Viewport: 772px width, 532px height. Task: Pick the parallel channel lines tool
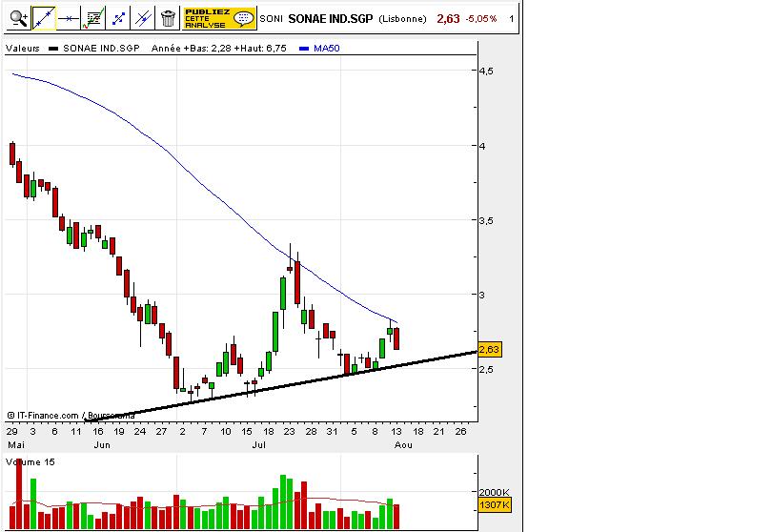(x=143, y=19)
